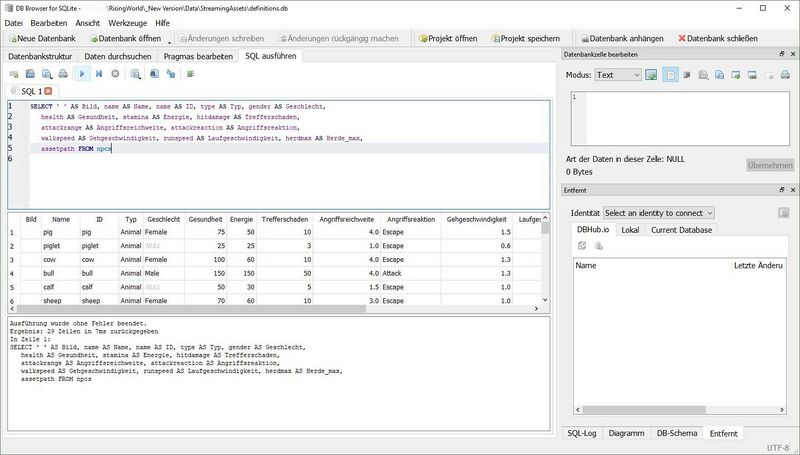The height and width of the screenshot is (455, 800).
Task: Click the open SQL file icon
Action: 30,74
